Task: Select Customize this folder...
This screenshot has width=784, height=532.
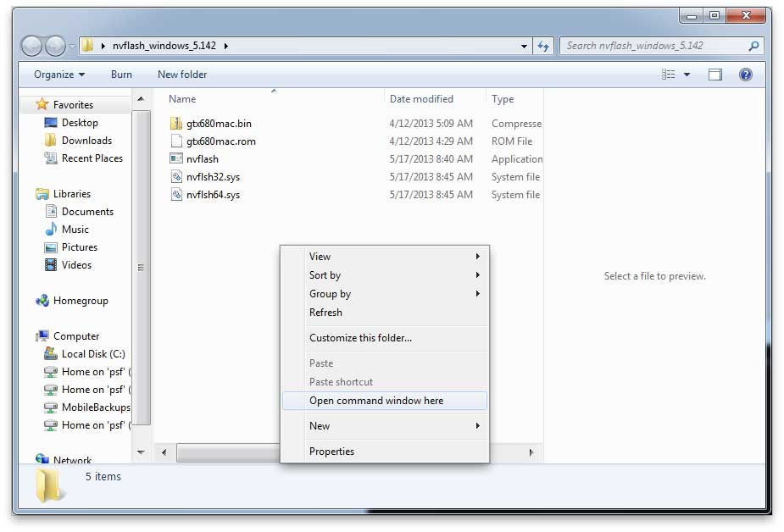Action: [x=385, y=338]
